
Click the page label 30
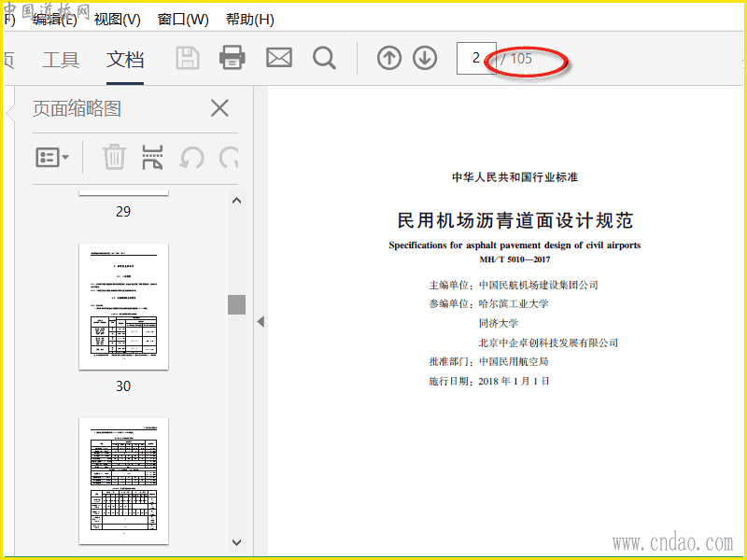click(123, 385)
